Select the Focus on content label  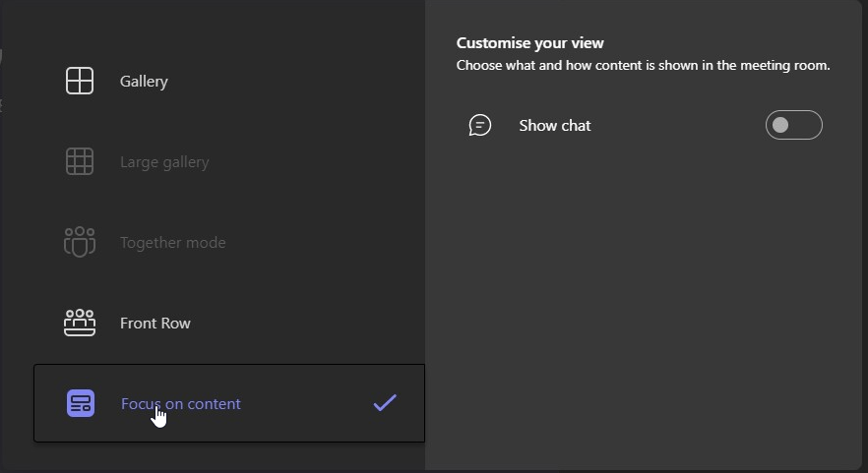click(181, 404)
